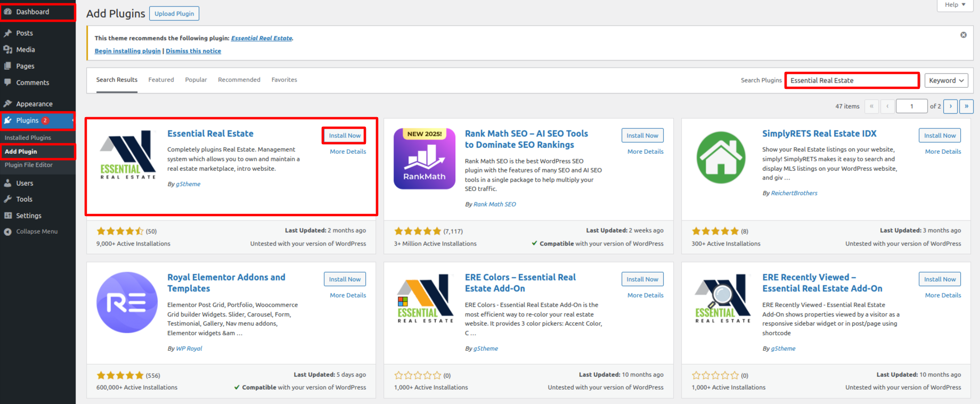Jump to last page of plugin results
The image size is (980, 404).
pos(966,106)
